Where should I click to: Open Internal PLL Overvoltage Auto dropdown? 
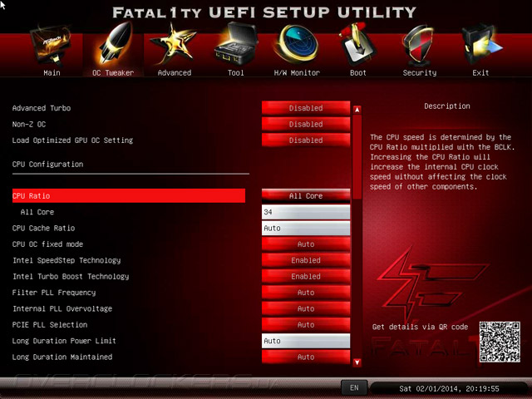coord(306,308)
